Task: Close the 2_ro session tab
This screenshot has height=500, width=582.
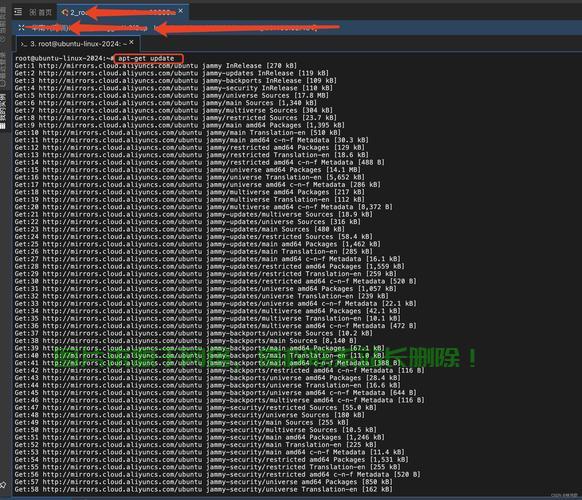Action: point(180,11)
